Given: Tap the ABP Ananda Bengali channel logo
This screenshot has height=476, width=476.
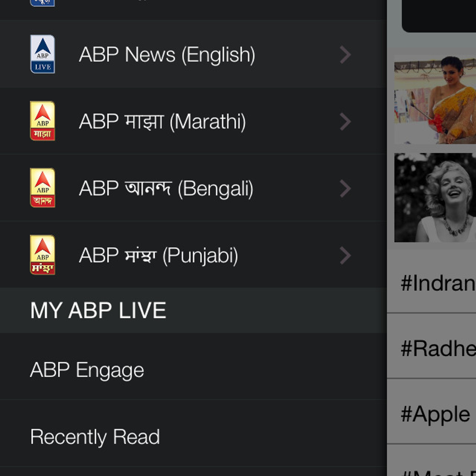Looking at the screenshot, I should [42, 188].
